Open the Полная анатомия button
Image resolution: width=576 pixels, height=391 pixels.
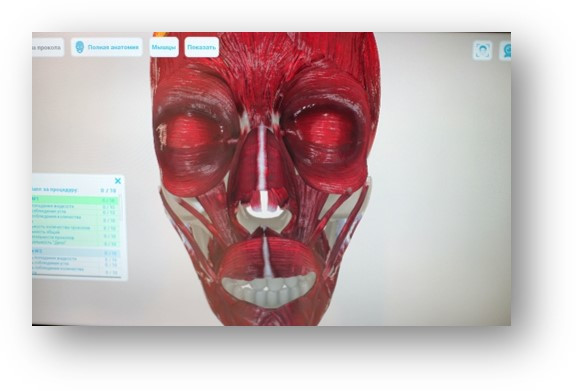107,47
